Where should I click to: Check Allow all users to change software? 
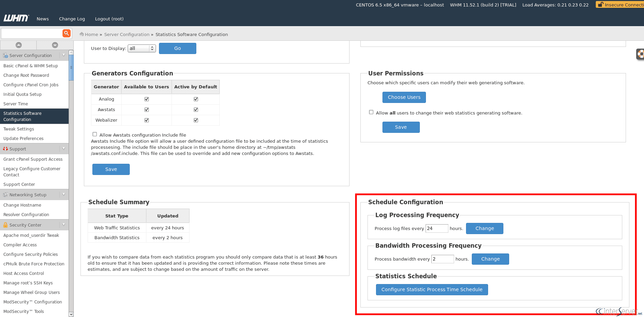(371, 112)
